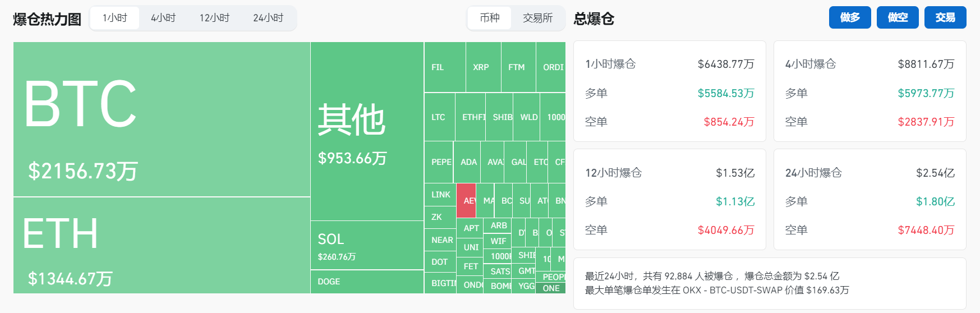
Task: Toggle view to 币种
Action: click(489, 18)
